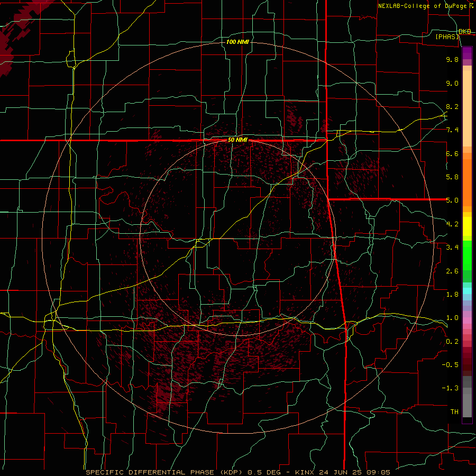Click the 3.4 value on color scale

click(452, 248)
